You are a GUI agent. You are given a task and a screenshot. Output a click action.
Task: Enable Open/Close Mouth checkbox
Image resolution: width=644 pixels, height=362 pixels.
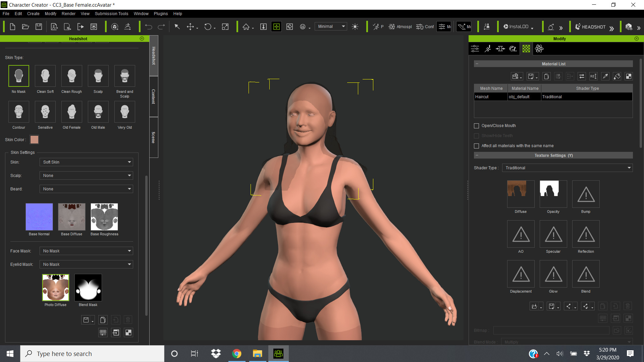(476, 126)
